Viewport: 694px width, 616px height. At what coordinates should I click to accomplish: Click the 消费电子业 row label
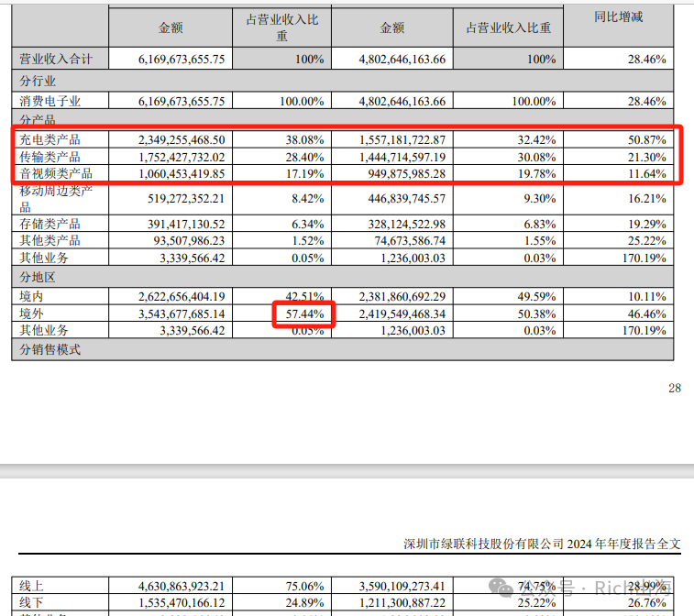[x=50, y=102]
